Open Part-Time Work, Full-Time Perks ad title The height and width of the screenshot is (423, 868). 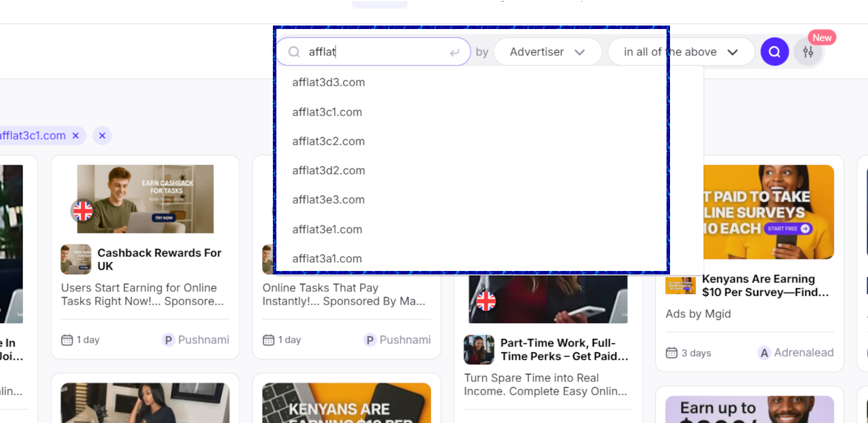click(564, 350)
